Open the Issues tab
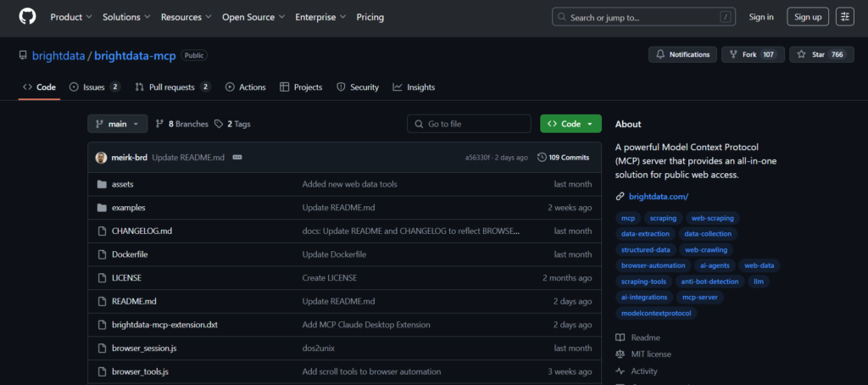The width and height of the screenshot is (868, 385). [95, 87]
